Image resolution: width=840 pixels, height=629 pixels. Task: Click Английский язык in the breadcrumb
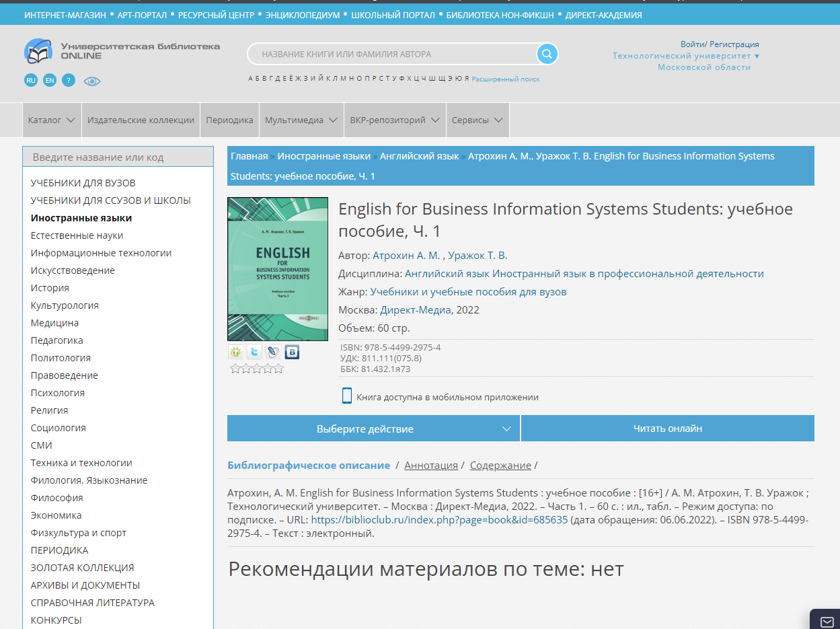[x=419, y=156]
